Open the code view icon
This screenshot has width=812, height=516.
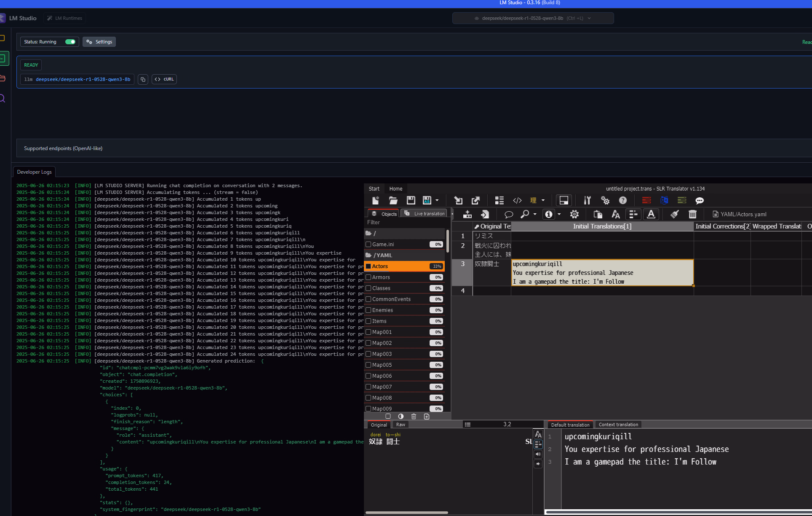(517, 201)
